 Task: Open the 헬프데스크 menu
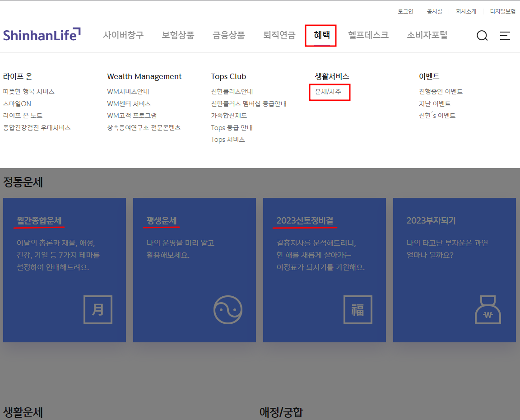point(368,35)
